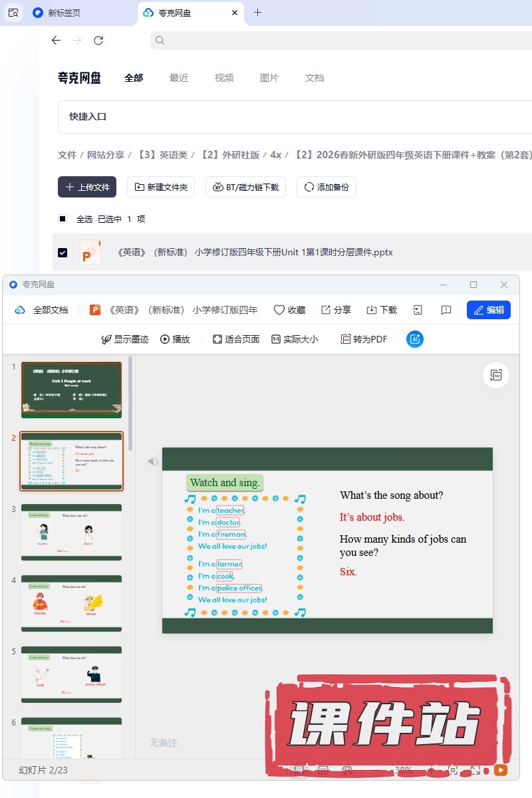Screen dimensions: 532x798
Task: Click the 上传文件 upload button
Action: pyautogui.click(x=87, y=188)
